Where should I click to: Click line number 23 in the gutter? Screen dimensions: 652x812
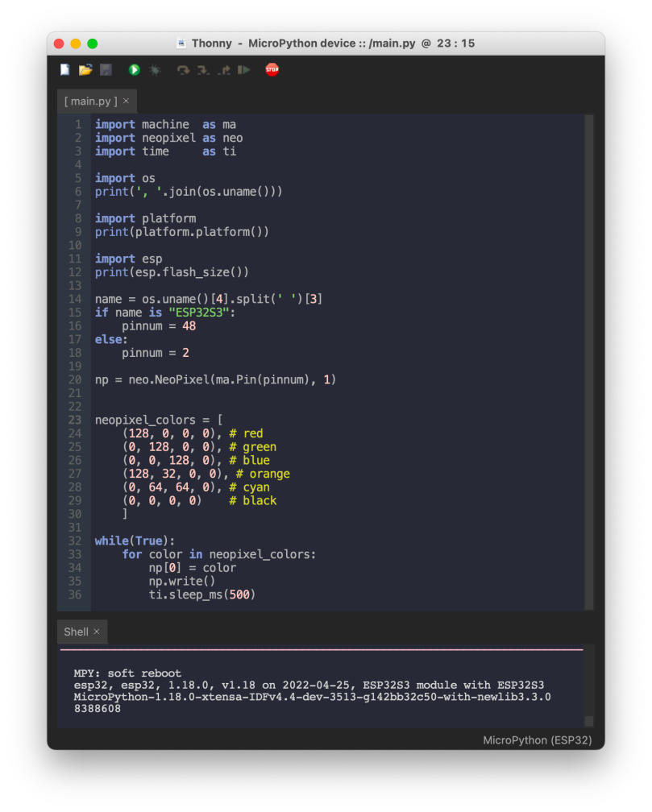tap(75, 420)
